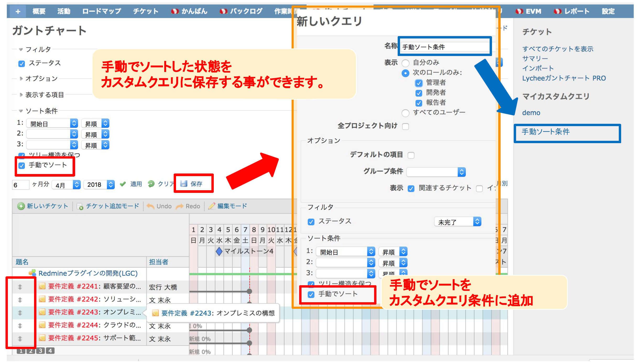Click the save floppy disk icon
Image resolution: width=640 pixels, height=364 pixels.
pyautogui.click(x=184, y=184)
